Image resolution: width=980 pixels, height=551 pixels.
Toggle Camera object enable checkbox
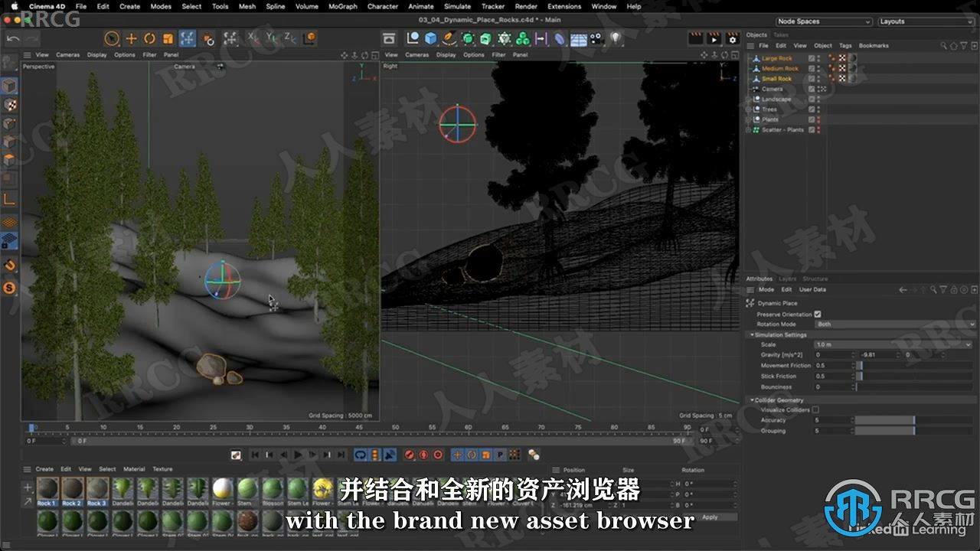pyautogui.click(x=812, y=89)
